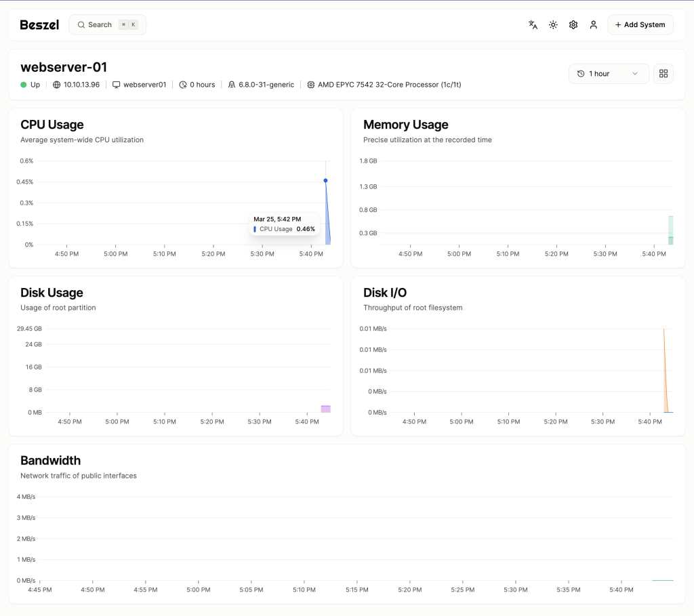Screen dimensions: 694x616
Task: Toggle the light/dark theme sun icon
Action: coord(553,25)
